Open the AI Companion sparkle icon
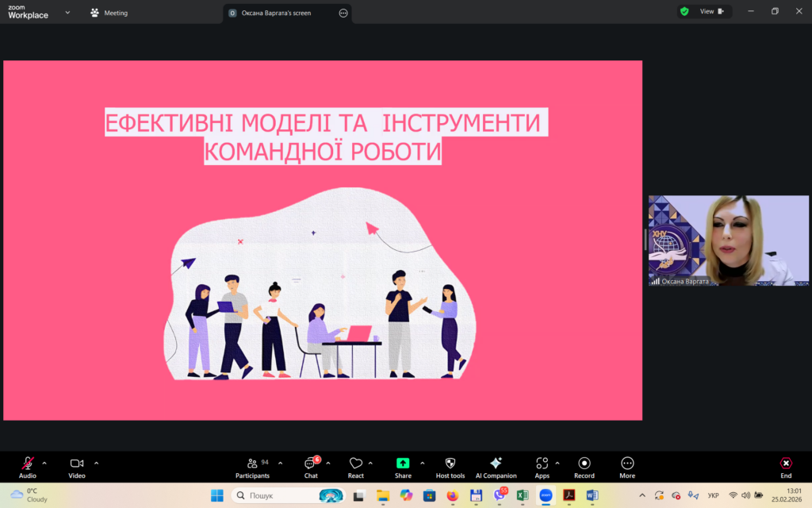The height and width of the screenshot is (508, 812). tap(496, 464)
